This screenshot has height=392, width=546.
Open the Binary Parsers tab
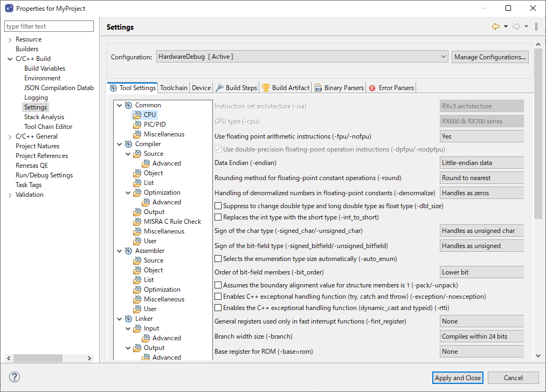coord(340,88)
